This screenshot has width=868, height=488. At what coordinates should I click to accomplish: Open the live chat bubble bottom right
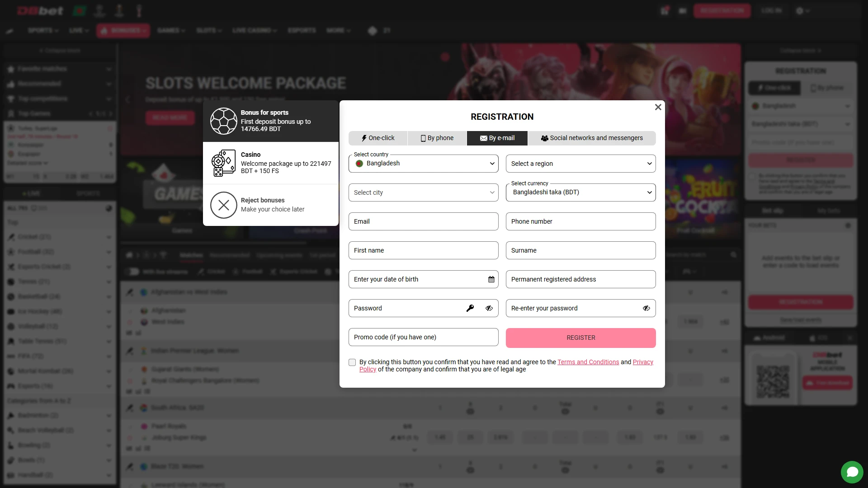tap(852, 472)
